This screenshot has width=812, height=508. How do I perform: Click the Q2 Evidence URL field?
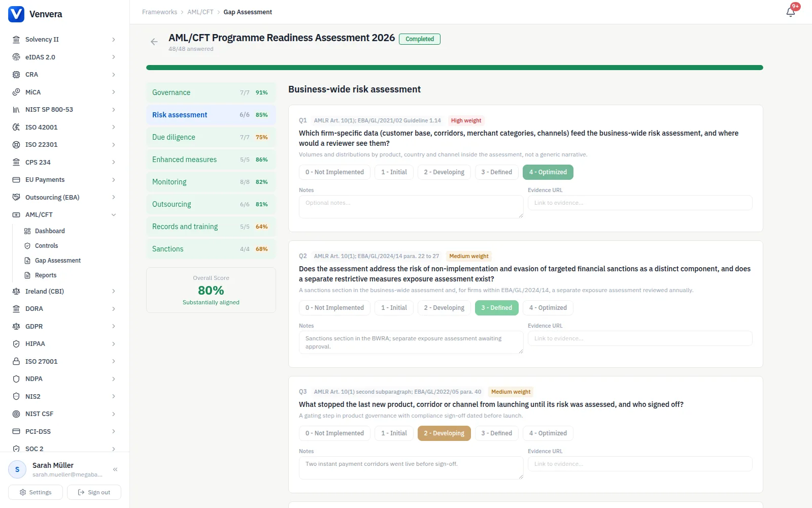(x=640, y=338)
